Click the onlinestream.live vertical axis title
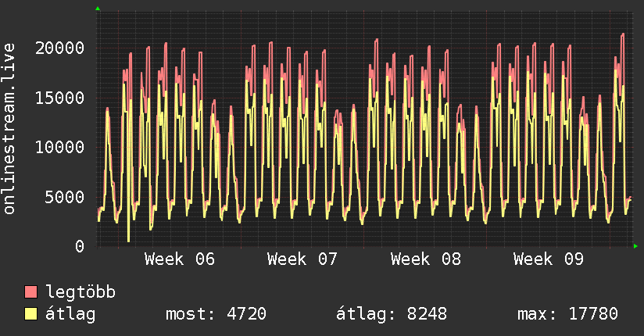Screen dimensions: 644x336 [9, 129]
